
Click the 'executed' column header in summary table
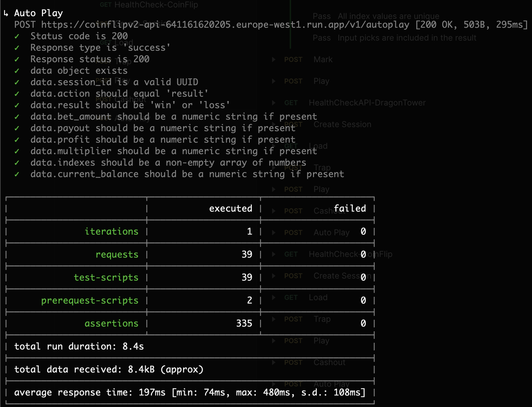(230, 209)
